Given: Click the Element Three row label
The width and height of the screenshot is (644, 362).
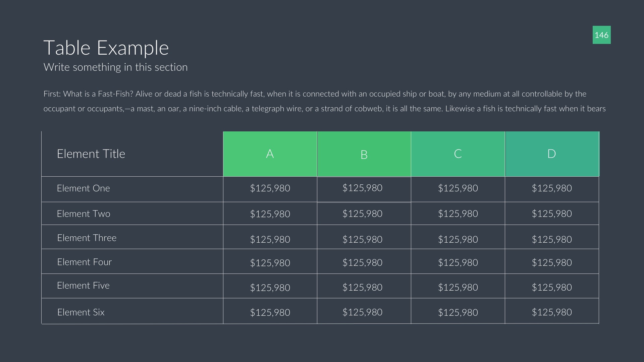Looking at the screenshot, I should coord(87,238).
